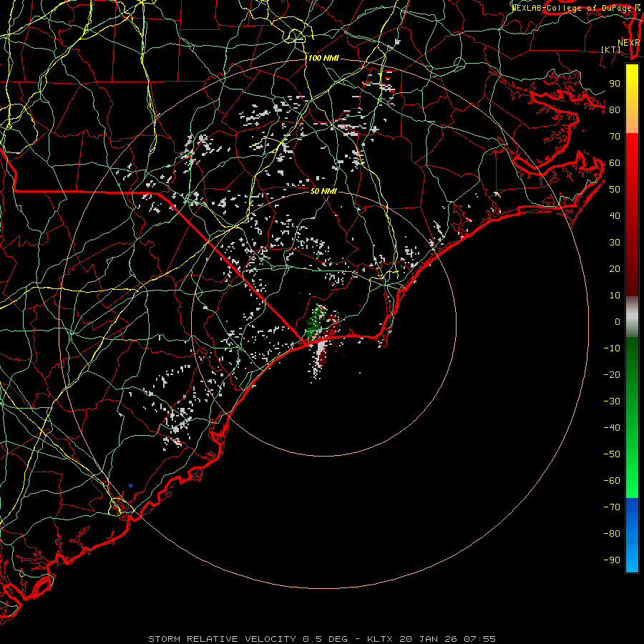Click the -90 value on the velocity scale
Viewport: 644px width, 644px height.
612,560
